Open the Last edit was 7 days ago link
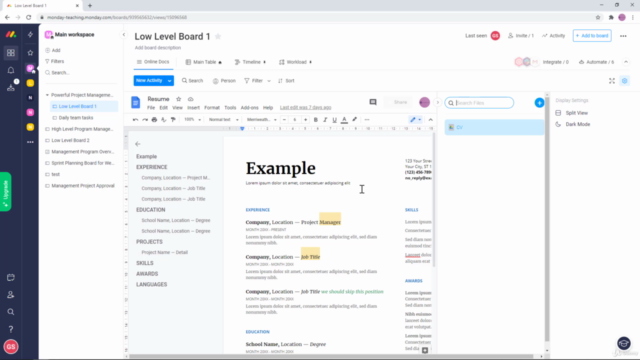Viewport: 640px width, 360px height. 305,108
